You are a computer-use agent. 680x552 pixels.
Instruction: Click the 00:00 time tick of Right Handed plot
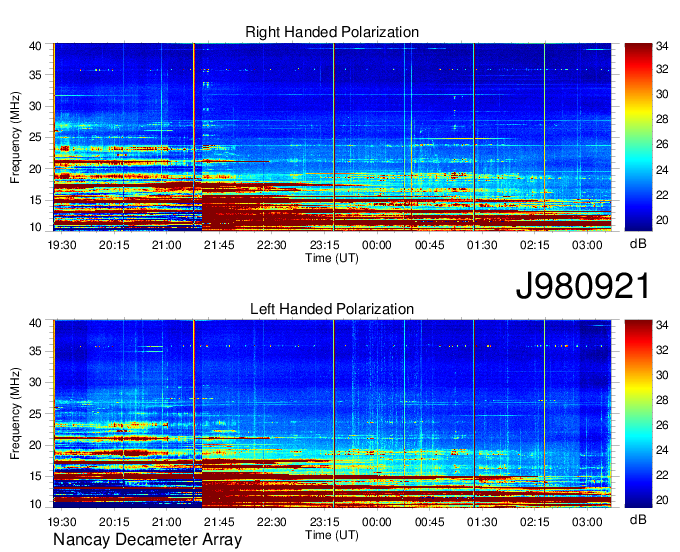click(x=376, y=245)
